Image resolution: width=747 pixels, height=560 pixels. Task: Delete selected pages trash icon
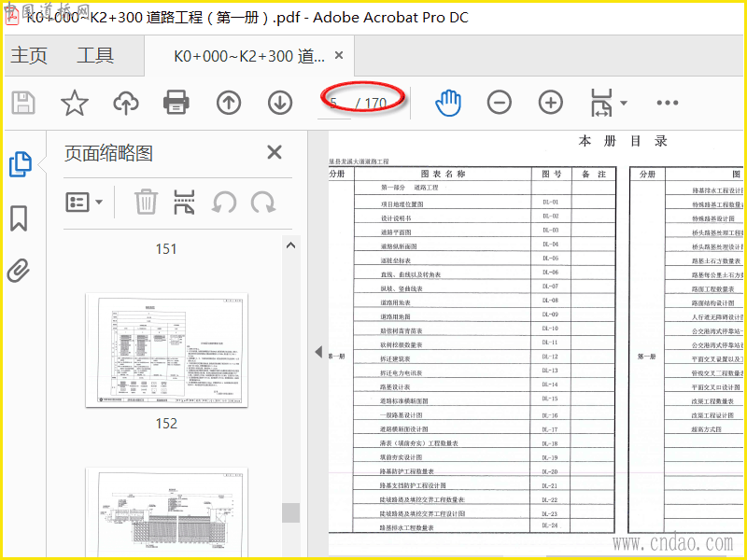point(146,203)
